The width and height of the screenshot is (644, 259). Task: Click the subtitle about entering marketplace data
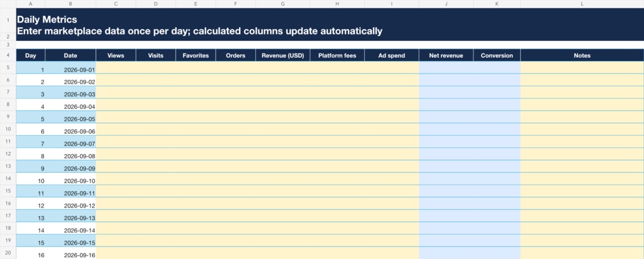point(199,31)
